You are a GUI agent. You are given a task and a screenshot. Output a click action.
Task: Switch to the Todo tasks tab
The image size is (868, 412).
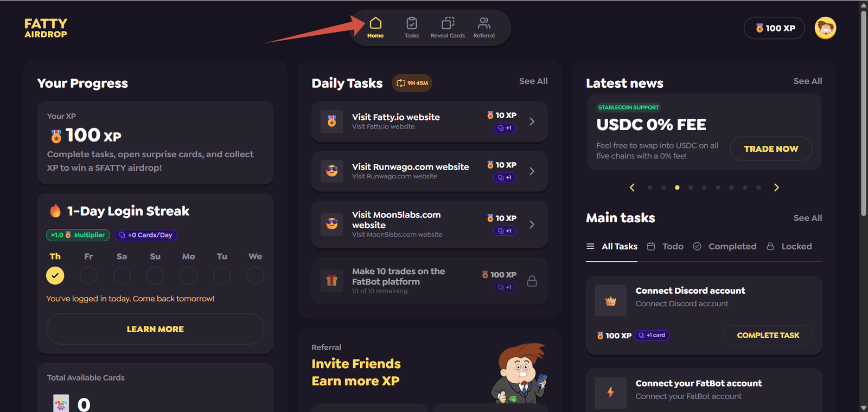(665, 246)
